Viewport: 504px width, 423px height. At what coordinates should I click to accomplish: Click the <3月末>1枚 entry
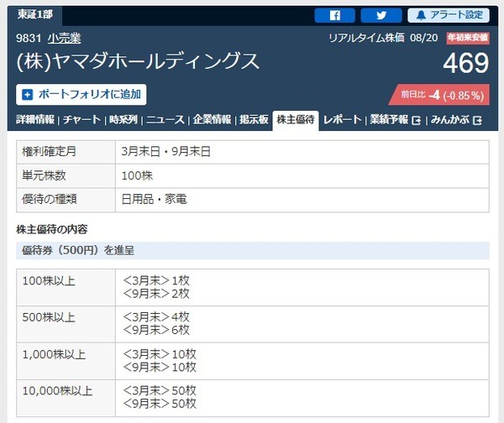pos(156,280)
